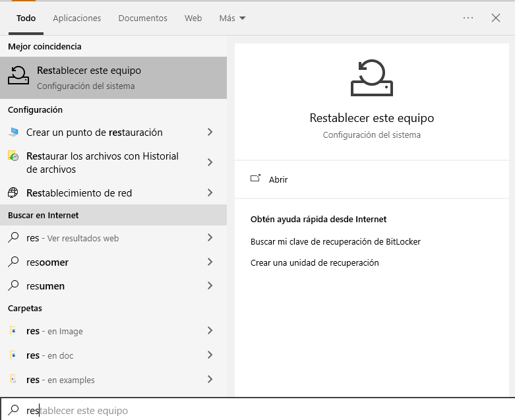Click the search input field with res typed
515x420 pixels.
pos(257,410)
